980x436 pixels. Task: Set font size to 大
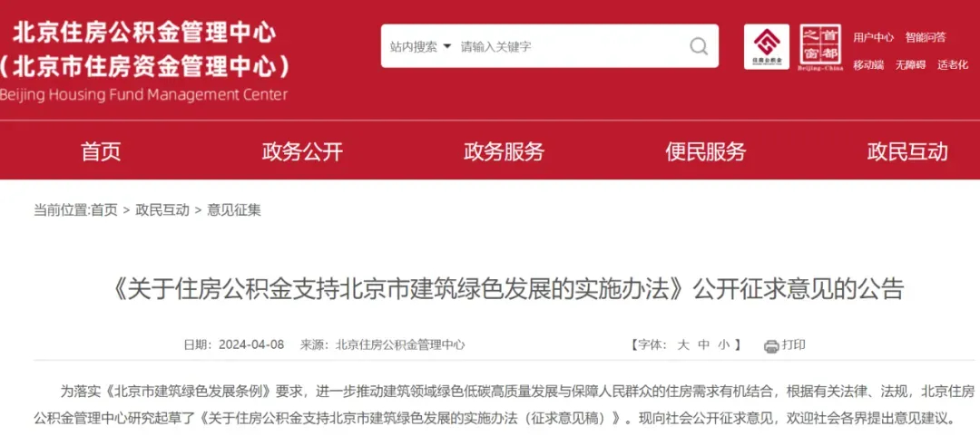pyautogui.click(x=683, y=344)
